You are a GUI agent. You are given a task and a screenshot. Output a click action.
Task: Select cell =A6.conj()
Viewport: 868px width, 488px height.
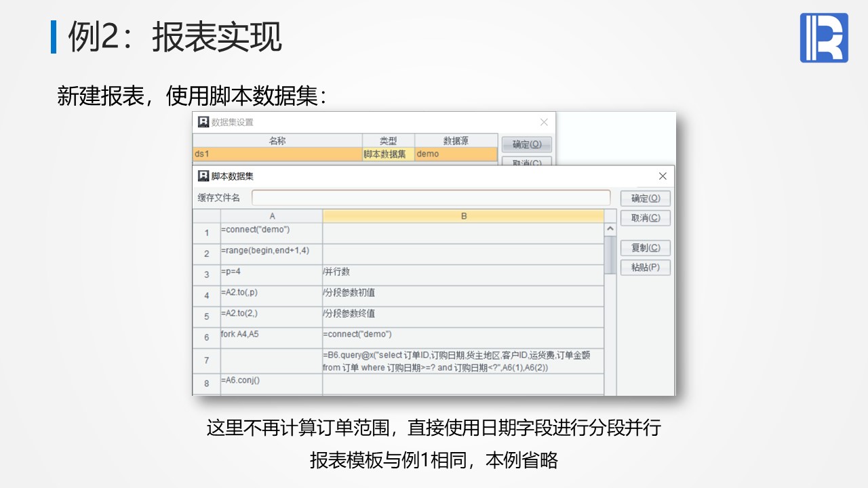[272, 384]
